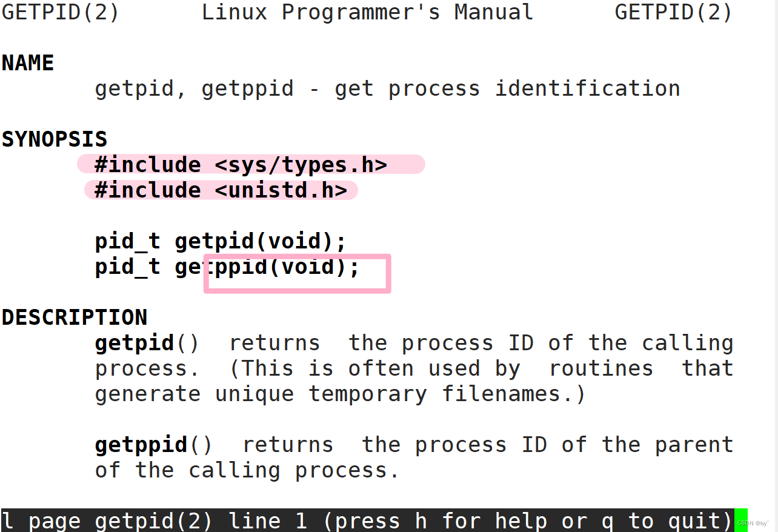
Task: Click the NAME section heading
Action: point(28,63)
